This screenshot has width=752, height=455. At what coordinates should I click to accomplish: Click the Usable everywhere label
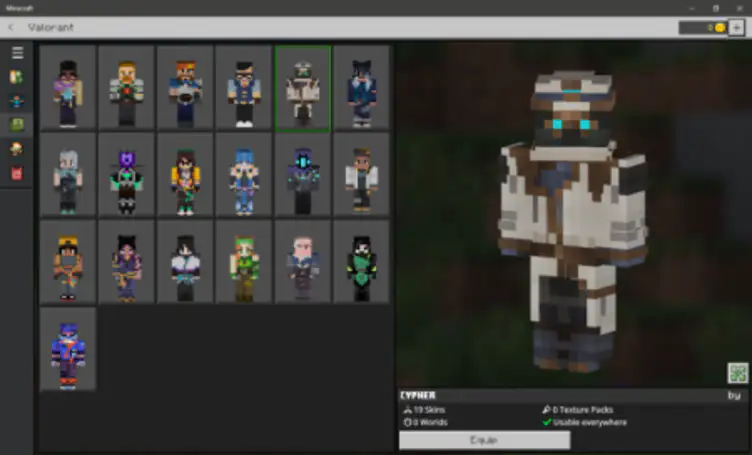[x=585, y=422]
